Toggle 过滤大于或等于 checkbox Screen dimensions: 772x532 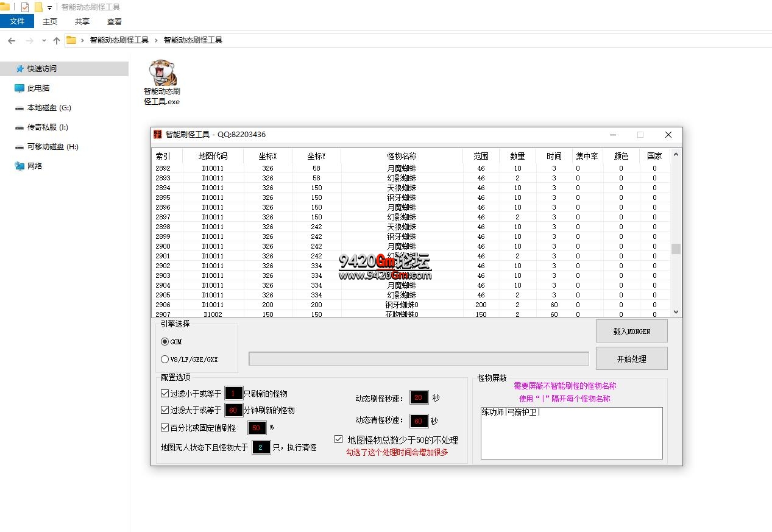[165, 410]
